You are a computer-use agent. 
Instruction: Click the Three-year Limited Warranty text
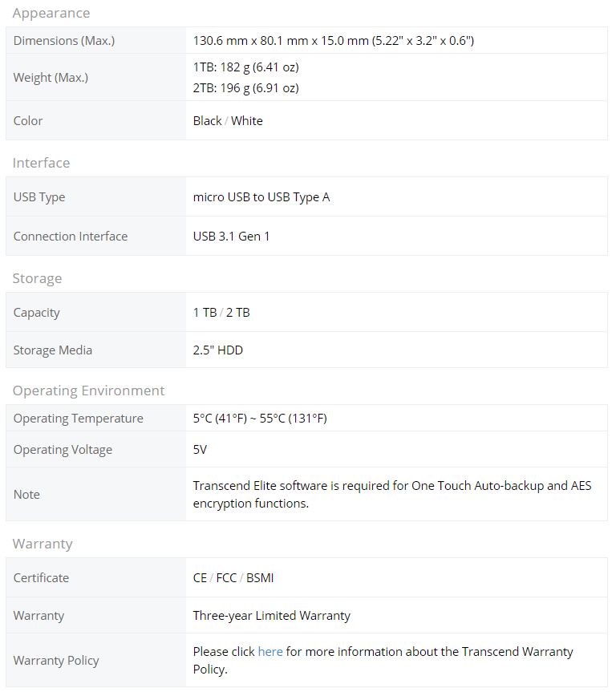pos(272,616)
